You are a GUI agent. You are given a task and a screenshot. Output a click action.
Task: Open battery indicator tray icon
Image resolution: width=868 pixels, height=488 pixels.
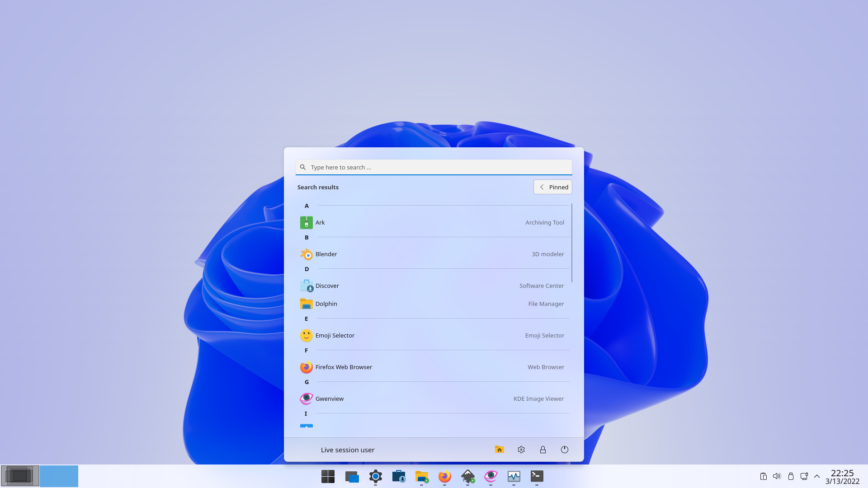[791, 476]
